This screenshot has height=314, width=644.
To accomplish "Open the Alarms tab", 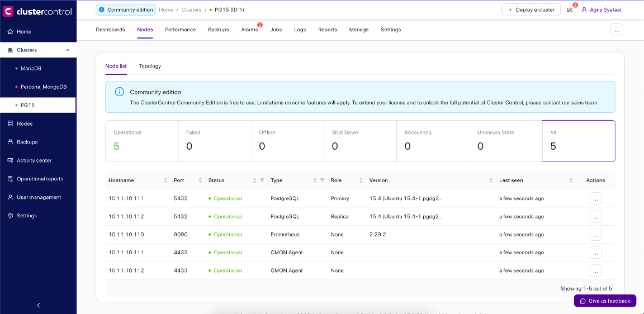I will pyautogui.click(x=249, y=30).
